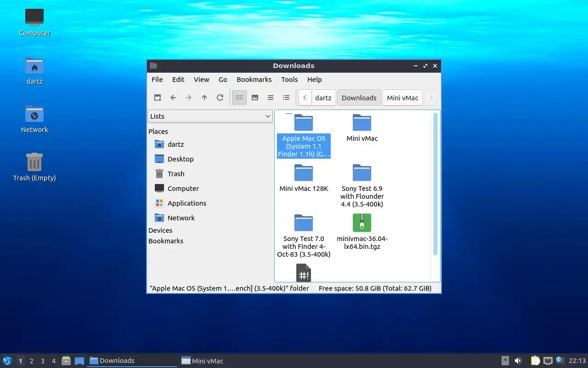Click the file pane vertical scrollbar
Image resolution: width=588 pixels, height=368 pixels.
pyautogui.click(x=435, y=184)
